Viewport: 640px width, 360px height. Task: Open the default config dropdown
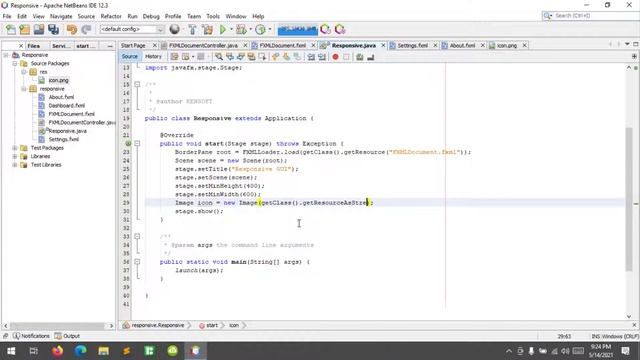131,29
